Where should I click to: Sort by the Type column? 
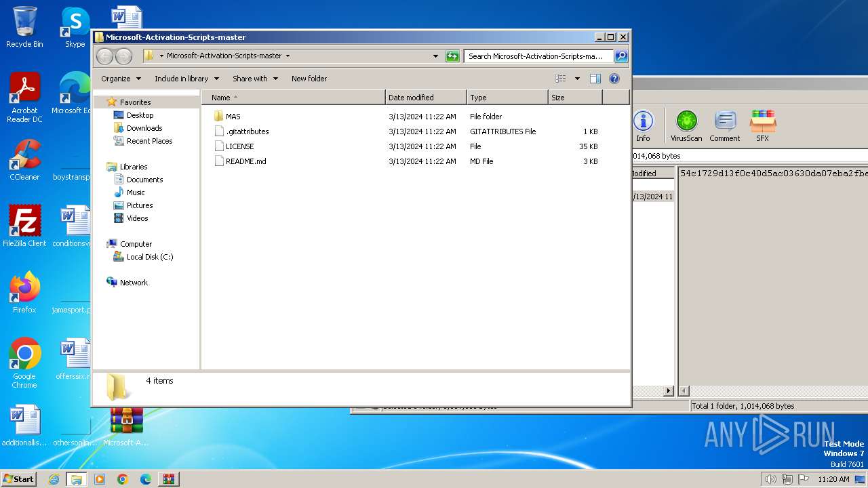(x=507, y=98)
